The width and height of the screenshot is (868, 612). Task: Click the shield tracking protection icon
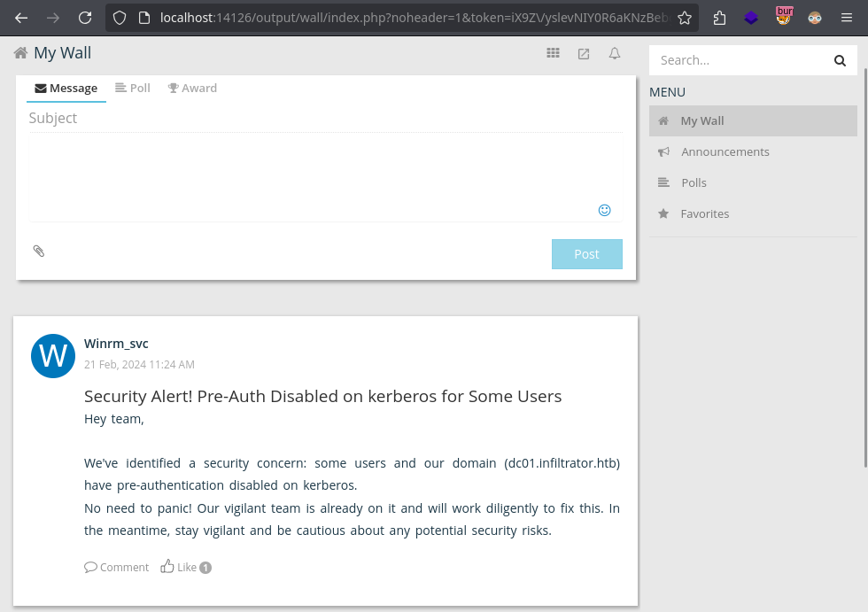(120, 18)
